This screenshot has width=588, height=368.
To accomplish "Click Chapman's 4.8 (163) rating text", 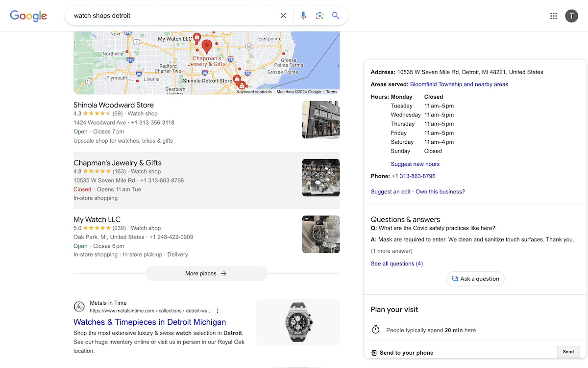I will coord(99,172).
